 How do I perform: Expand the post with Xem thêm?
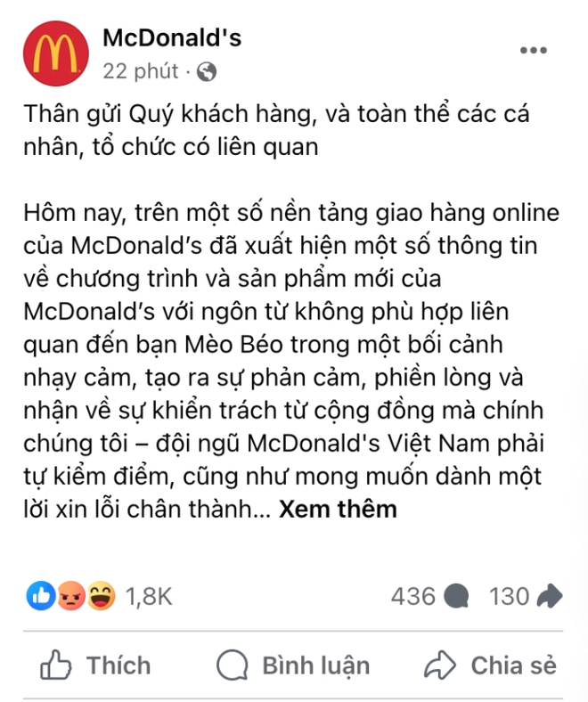tap(339, 509)
